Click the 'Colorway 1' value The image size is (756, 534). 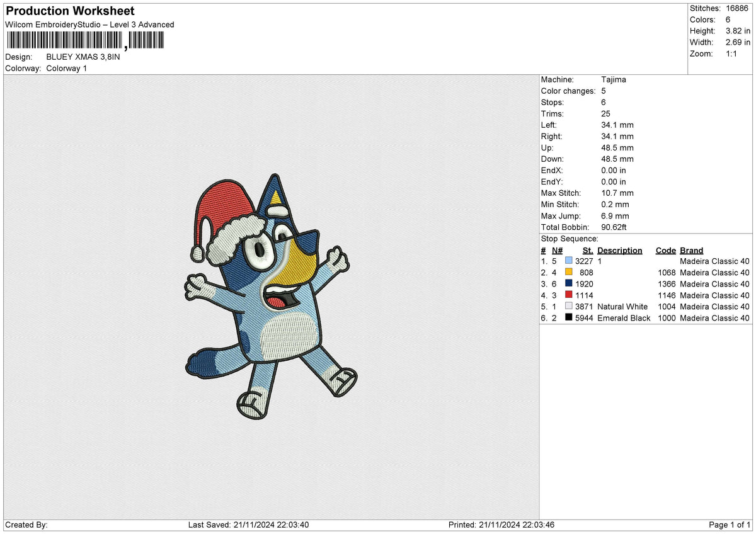point(67,68)
